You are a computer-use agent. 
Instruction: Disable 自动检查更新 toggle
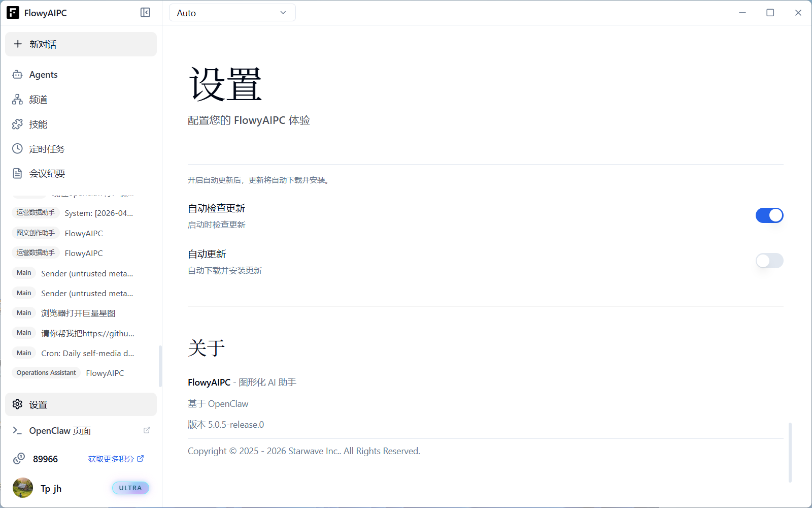769,215
